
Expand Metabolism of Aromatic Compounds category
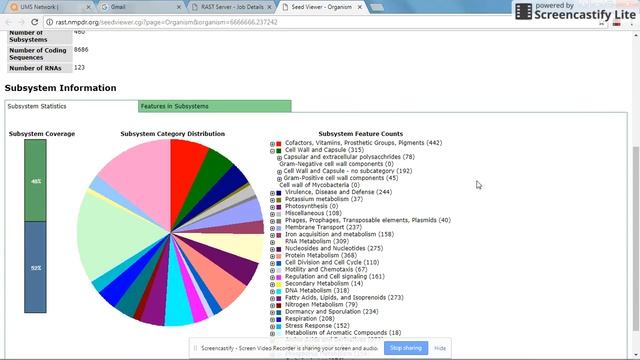[272, 334]
